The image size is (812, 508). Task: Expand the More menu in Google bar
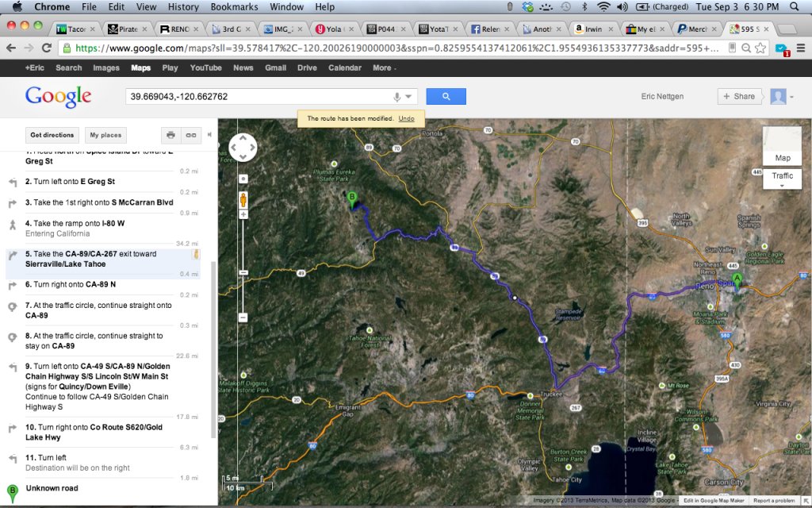385,68
